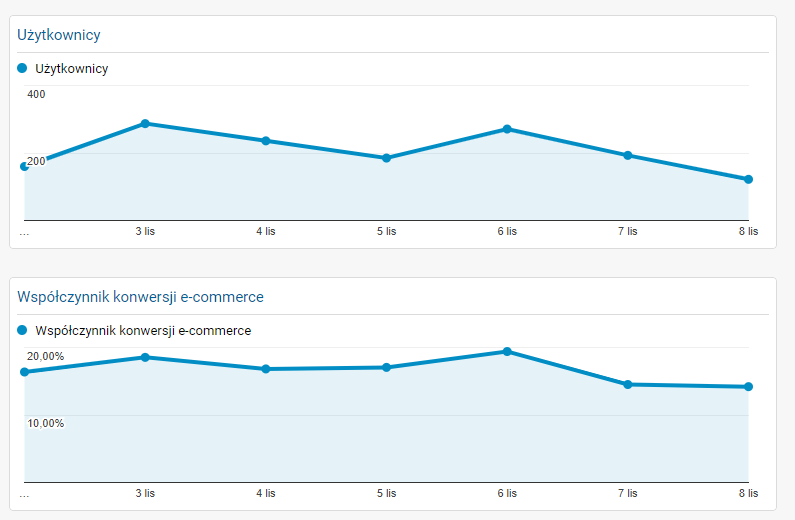Select the 4 lis data point in Użytkownicy chart
This screenshot has height=520, width=795.
(x=266, y=141)
